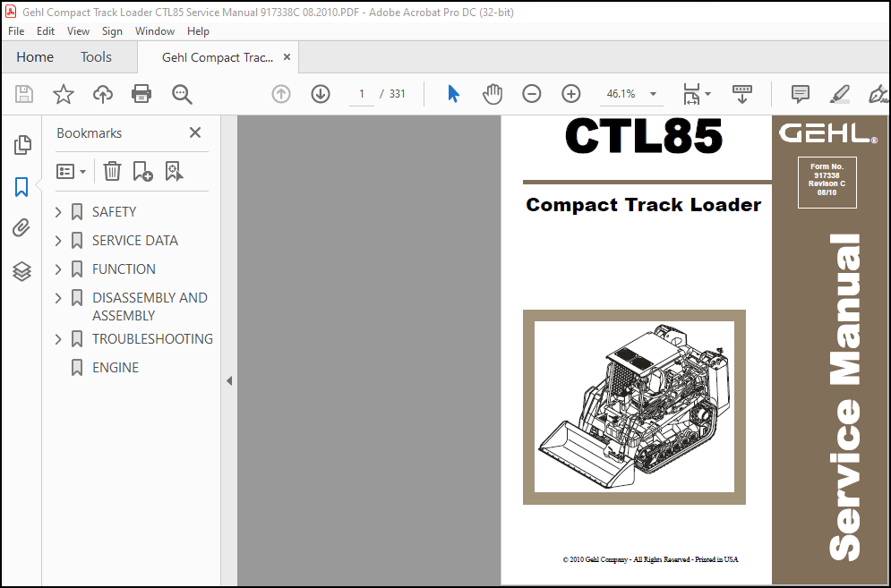Image resolution: width=891 pixels, height=588 pixels.
Task: Click the track loader illustration
Action: click(x=634, y=407)
